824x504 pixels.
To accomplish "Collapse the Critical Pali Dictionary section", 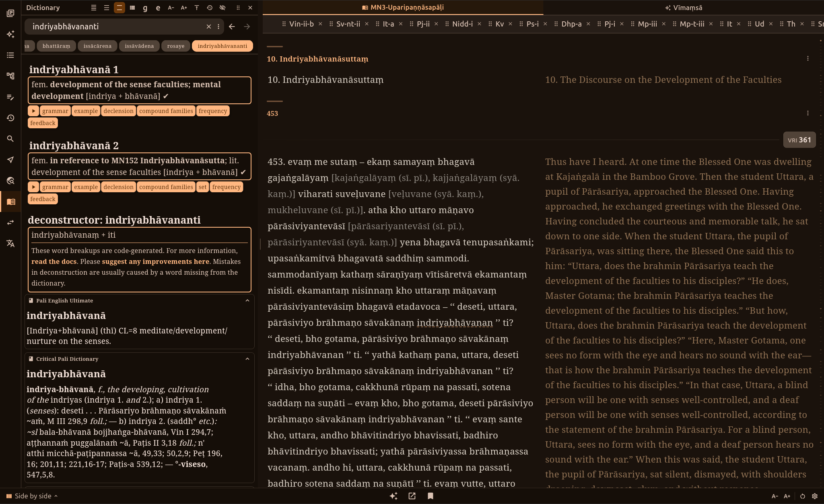I will click(x=247, y=359).
